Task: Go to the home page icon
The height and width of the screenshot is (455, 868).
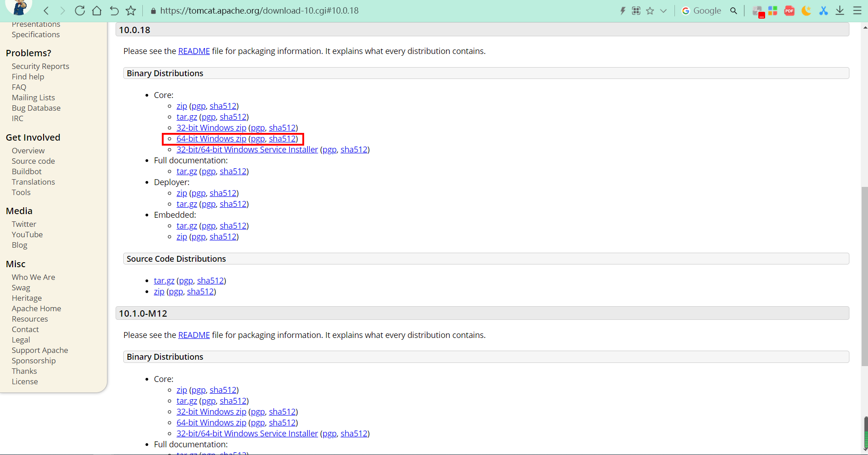Action: 97,10
